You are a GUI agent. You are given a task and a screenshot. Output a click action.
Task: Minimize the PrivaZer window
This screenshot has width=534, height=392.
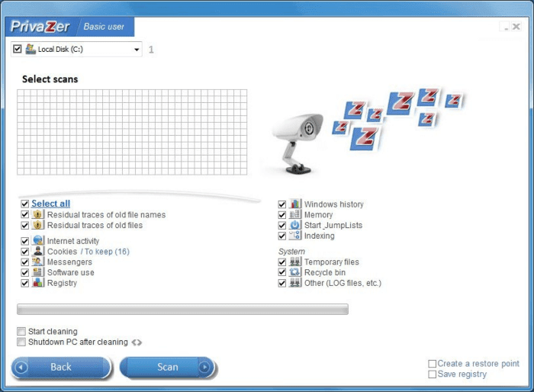click(x=505, y=27)
